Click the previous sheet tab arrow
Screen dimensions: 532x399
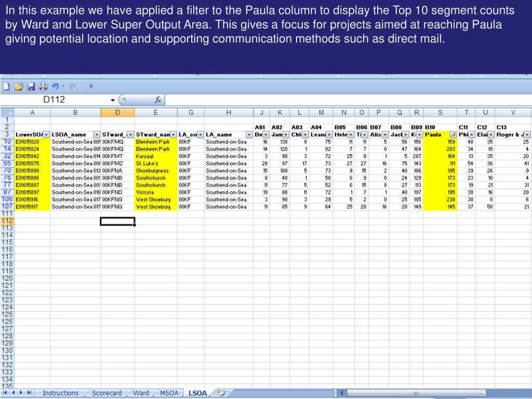13,393
